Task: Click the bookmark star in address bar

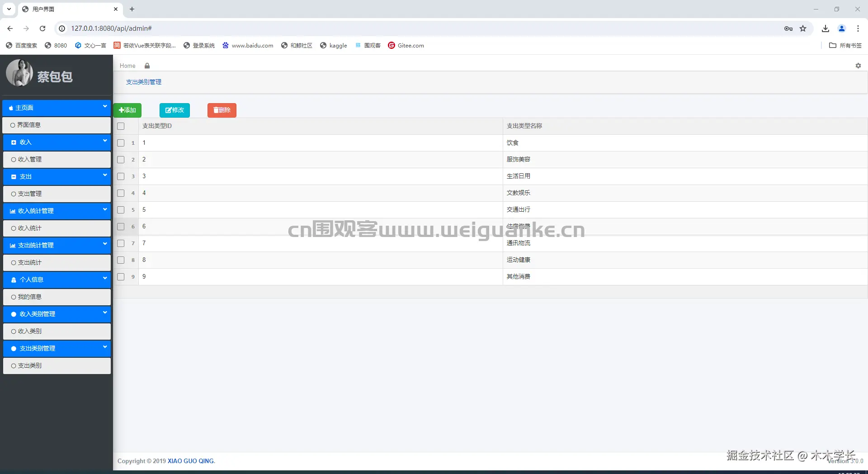Action: 803,28
